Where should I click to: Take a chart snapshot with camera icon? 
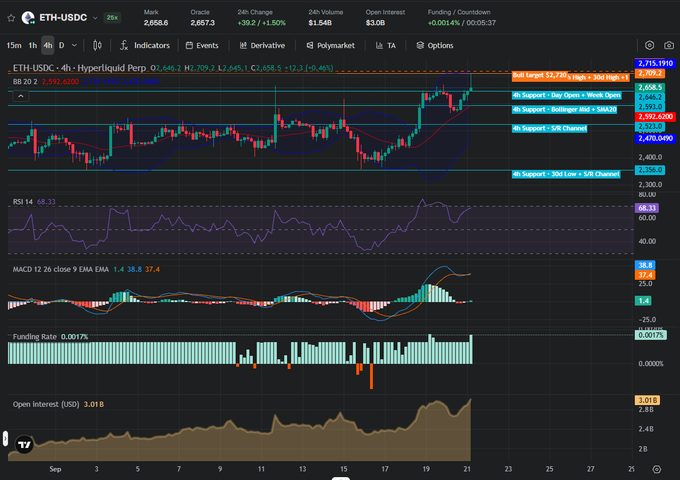point(669,45)
